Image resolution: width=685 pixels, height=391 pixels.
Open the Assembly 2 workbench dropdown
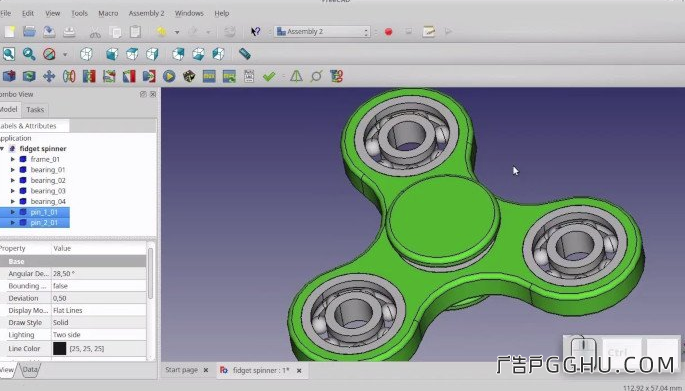point(322,31)
